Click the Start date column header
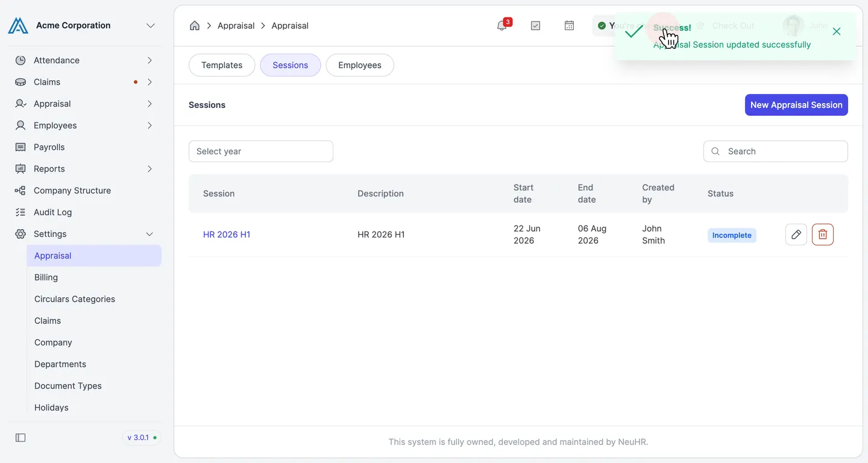 (523, 194)
